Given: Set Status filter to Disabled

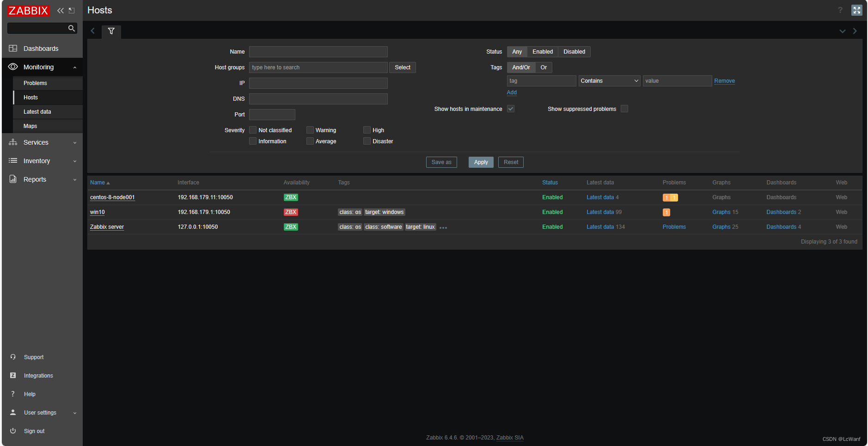Looking at the screenshot, I should (574, 52).
